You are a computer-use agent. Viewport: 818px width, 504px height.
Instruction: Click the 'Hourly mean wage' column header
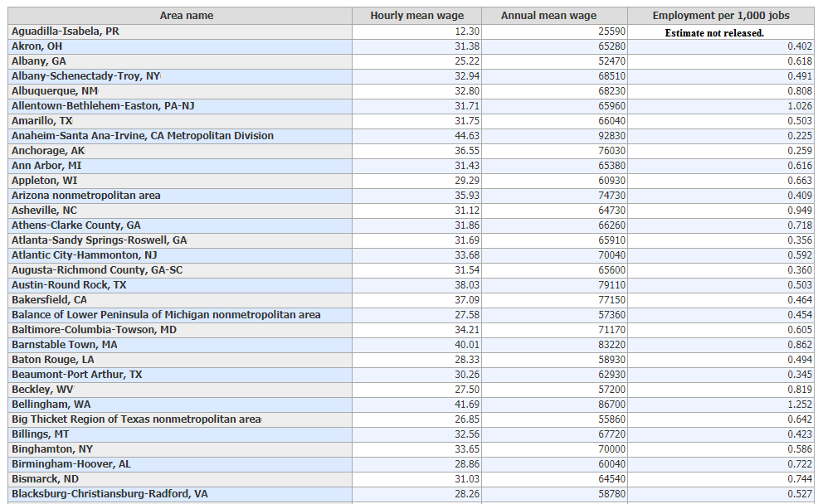point(416,16)
